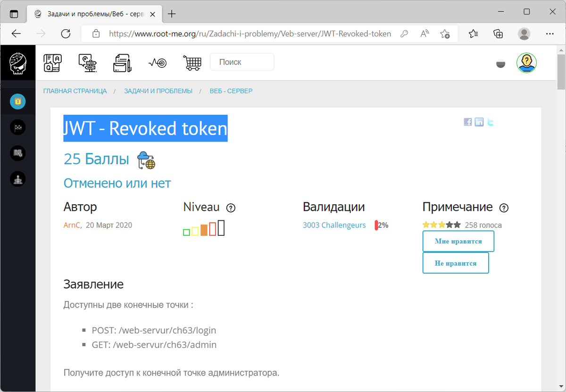
Task: Open the saved passwords key icon
Action: [404, 33]
